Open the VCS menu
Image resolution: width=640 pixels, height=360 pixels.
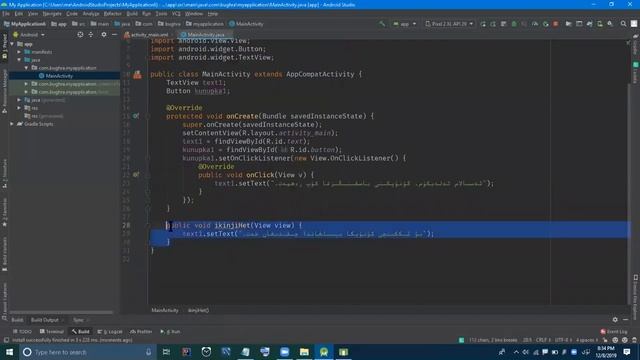176,13
